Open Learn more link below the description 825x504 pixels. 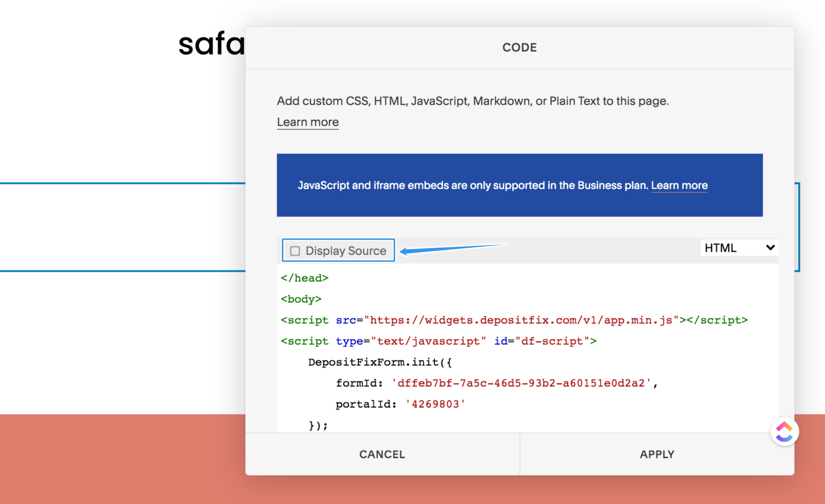(308, 122)
